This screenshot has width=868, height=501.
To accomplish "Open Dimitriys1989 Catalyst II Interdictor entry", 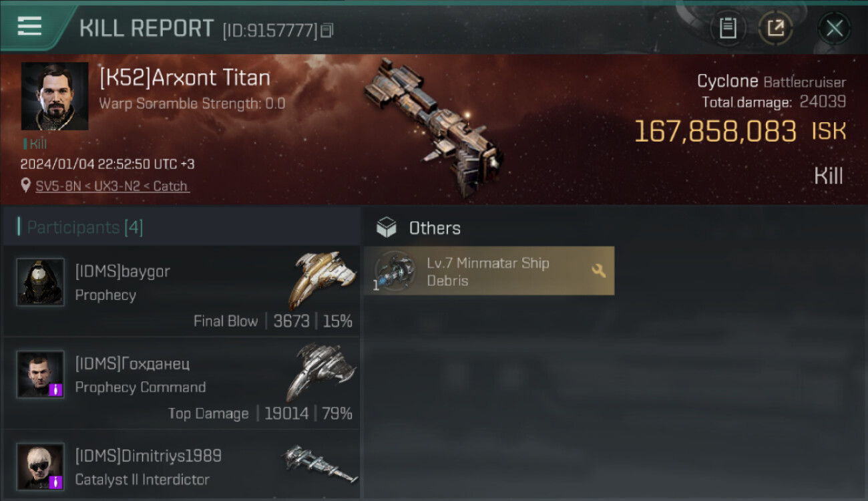I will pos(182,466).
